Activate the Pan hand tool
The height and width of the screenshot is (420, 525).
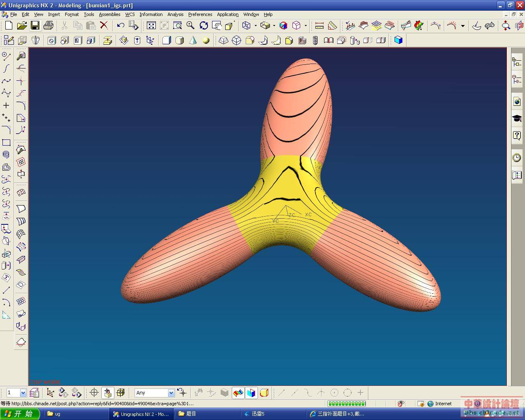click(x=217, y=25)
